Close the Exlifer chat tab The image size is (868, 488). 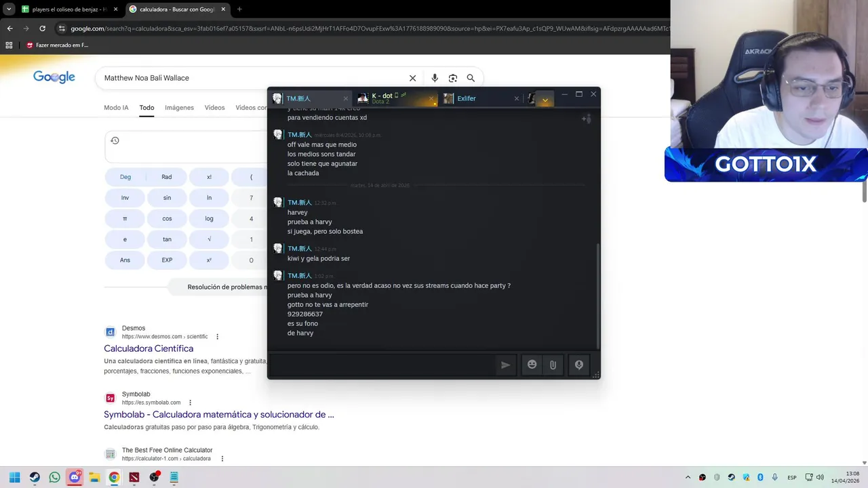[x=516, y=98]
